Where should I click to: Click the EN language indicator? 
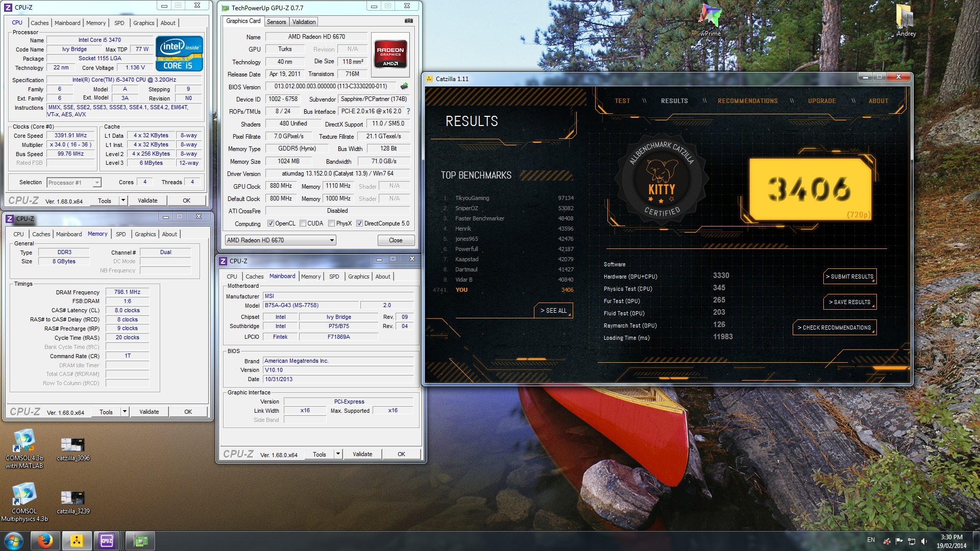[x=871, y=540]
